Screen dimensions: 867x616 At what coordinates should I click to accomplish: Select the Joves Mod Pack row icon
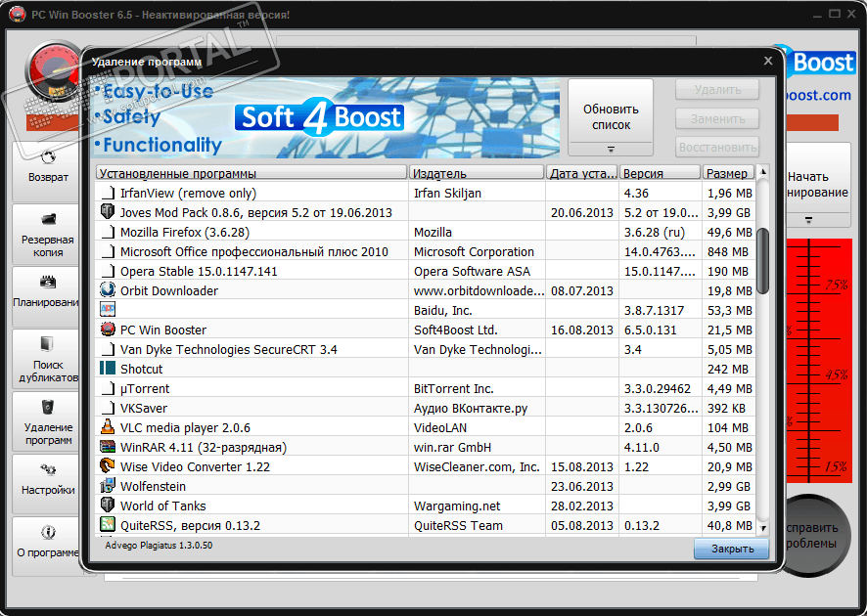pyautogui.click(x=108, y=211)
